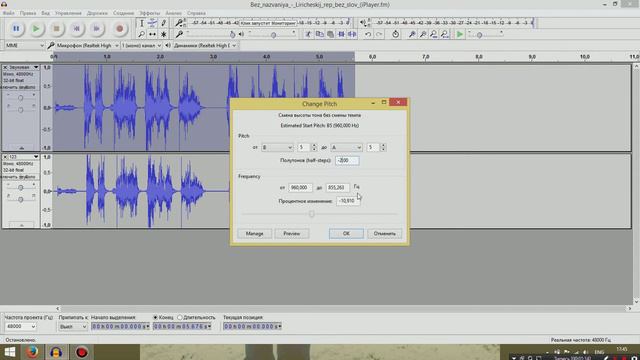Open the Edit menu

click(x=28, y=13)
